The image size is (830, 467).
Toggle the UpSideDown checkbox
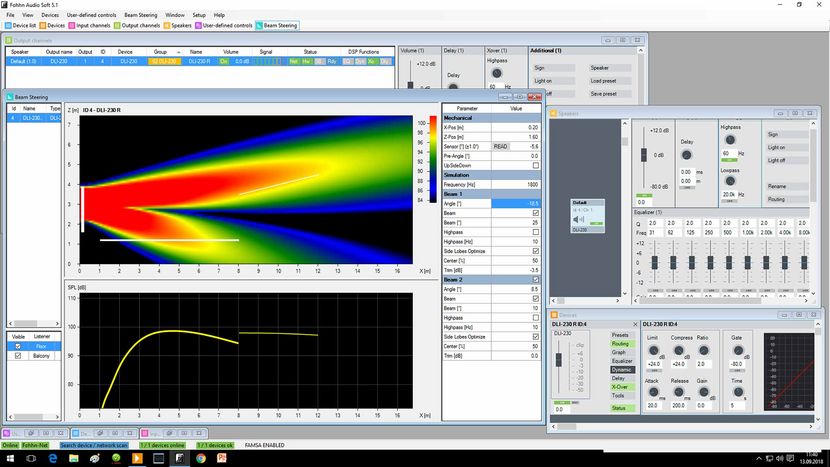pyautogui.click(x=536, y=166)
